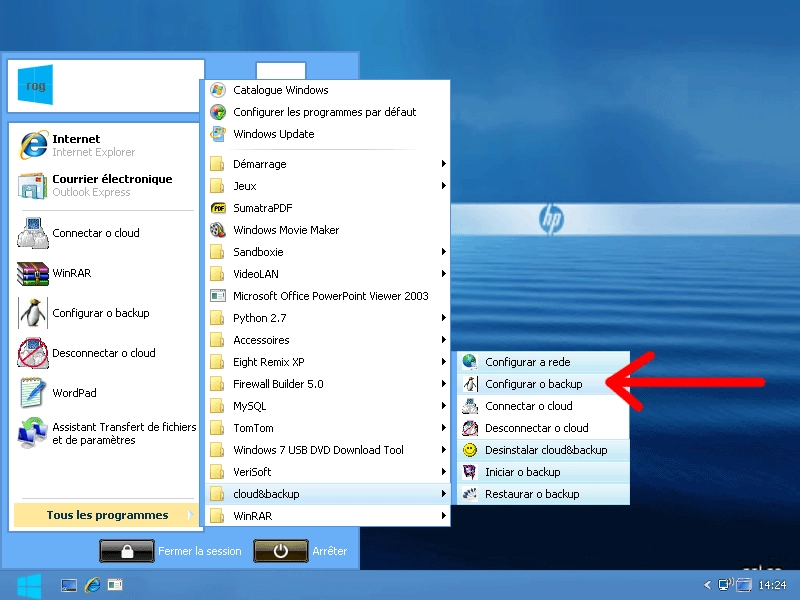This screenshot has width=800, height=600.
Task: Click the Internet Explorer quick launch icon on the taskbar
Action: pos(92,585)
